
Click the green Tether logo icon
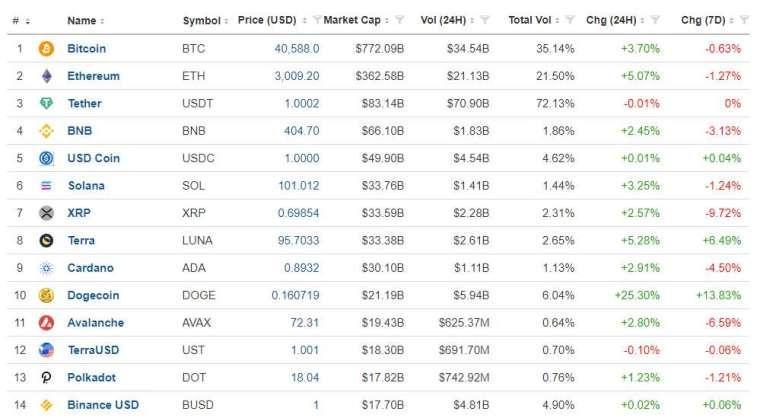tap(46, 103)
